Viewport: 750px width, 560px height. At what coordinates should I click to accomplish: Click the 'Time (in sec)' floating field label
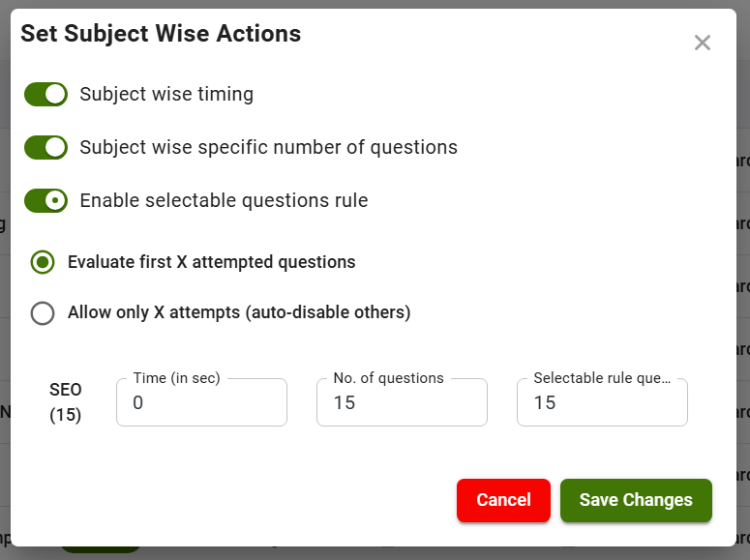(x=176, y=378)
